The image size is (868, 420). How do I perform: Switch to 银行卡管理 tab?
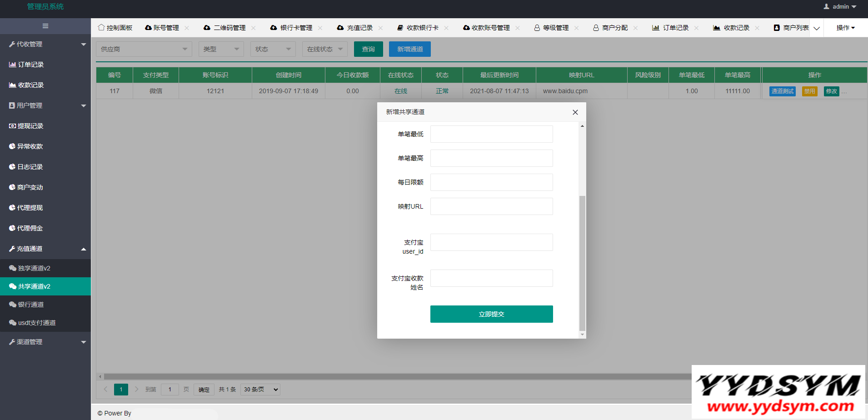pyautogui.click(x=291, y=28)
